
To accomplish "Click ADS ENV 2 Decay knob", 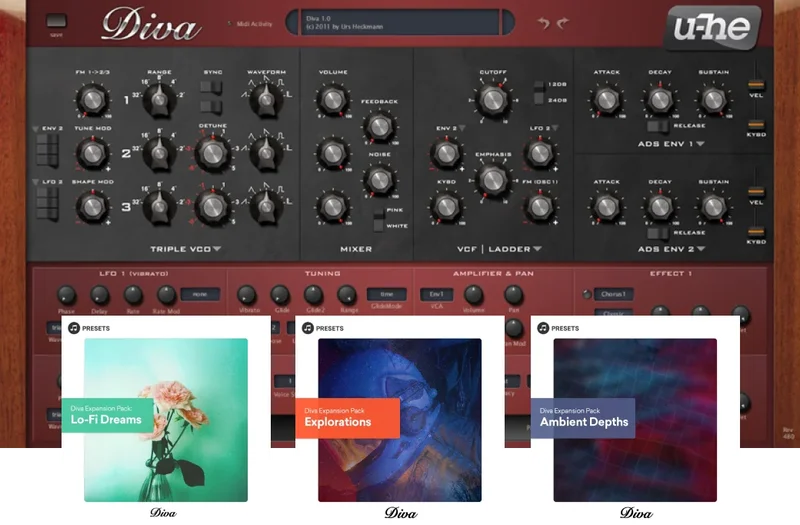I will pyautogui.click(x=660, y=207).
